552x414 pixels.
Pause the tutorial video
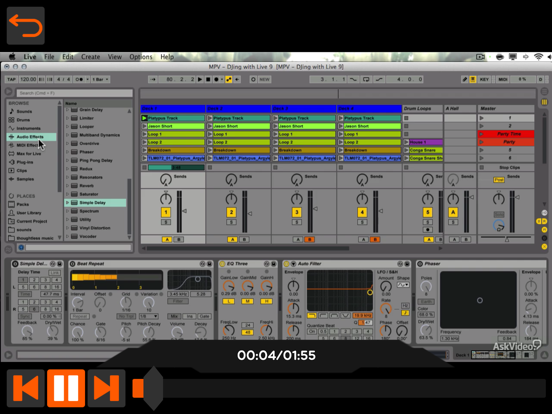pyautogui.click(x=66, y=388)
